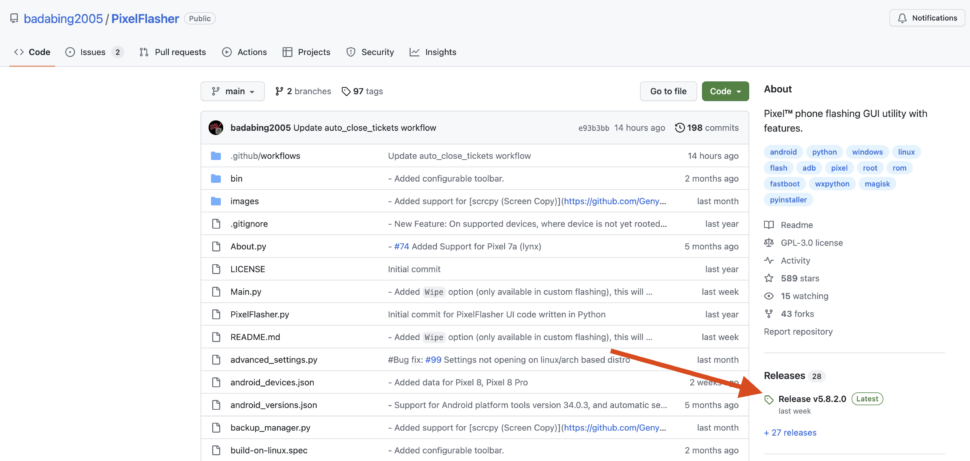970x461 pixels.
Task: Switch to the Code tab
Action: [32, 52]
